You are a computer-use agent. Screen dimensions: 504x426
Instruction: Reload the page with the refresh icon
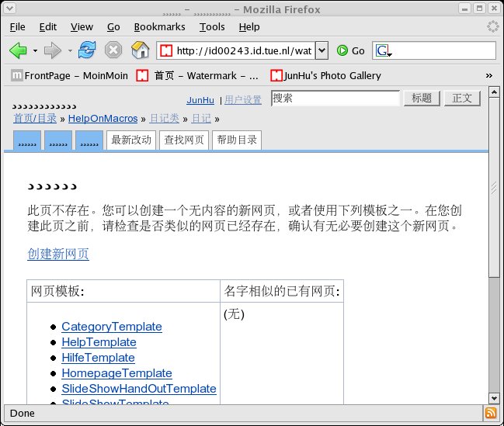[x=87, y=50]
